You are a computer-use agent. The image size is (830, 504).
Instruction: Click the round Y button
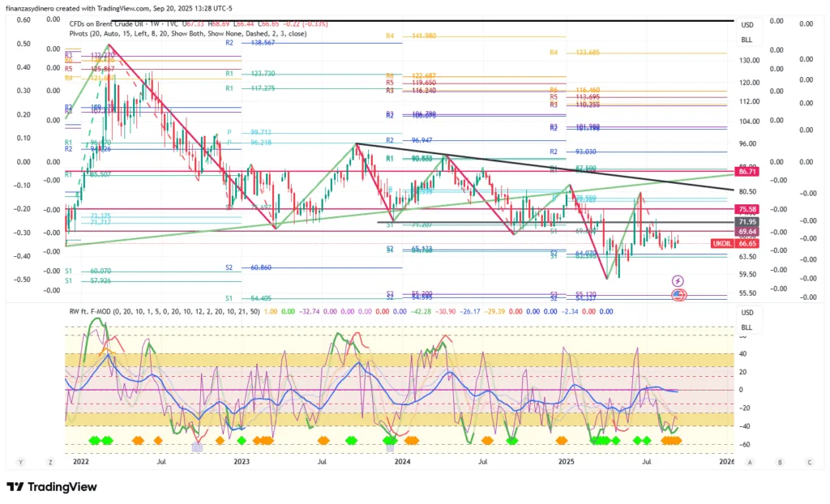[20, 462]
